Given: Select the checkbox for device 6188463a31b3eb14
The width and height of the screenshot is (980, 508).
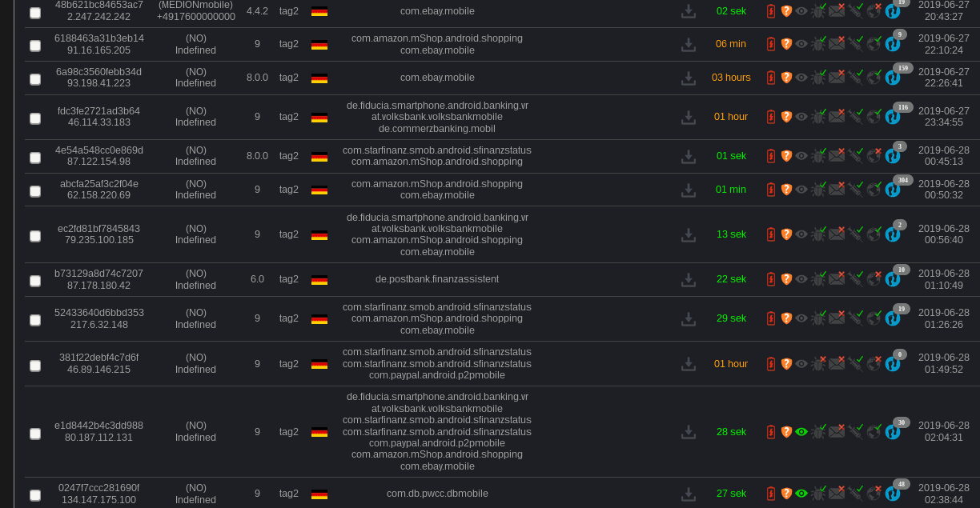Looking at the screenshot, I should (x=35, y=46).
